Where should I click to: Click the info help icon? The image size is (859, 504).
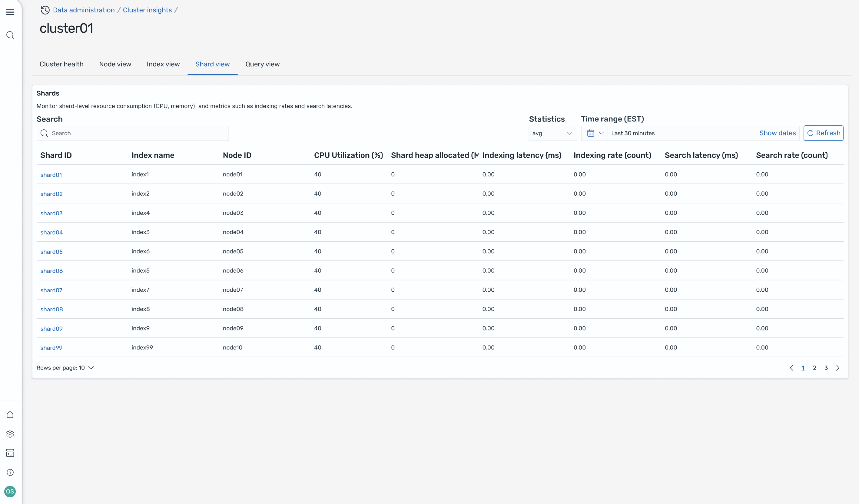(x=10, y=472)
